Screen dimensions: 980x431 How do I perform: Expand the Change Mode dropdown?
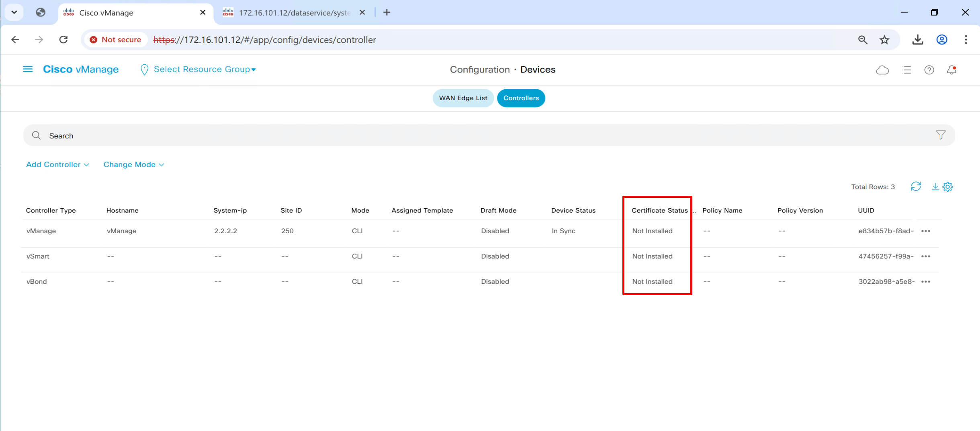pyautogui.click(x=133, y=164)
